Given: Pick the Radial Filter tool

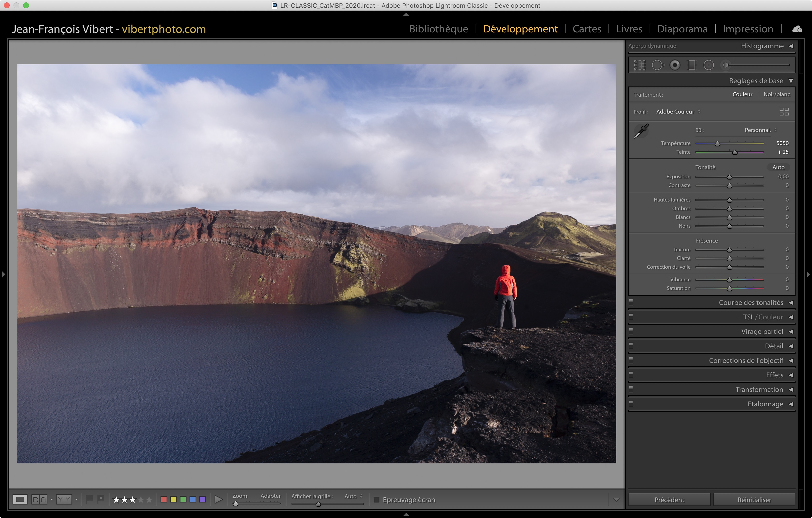Looking at the screenshot, I should (709, 65).
